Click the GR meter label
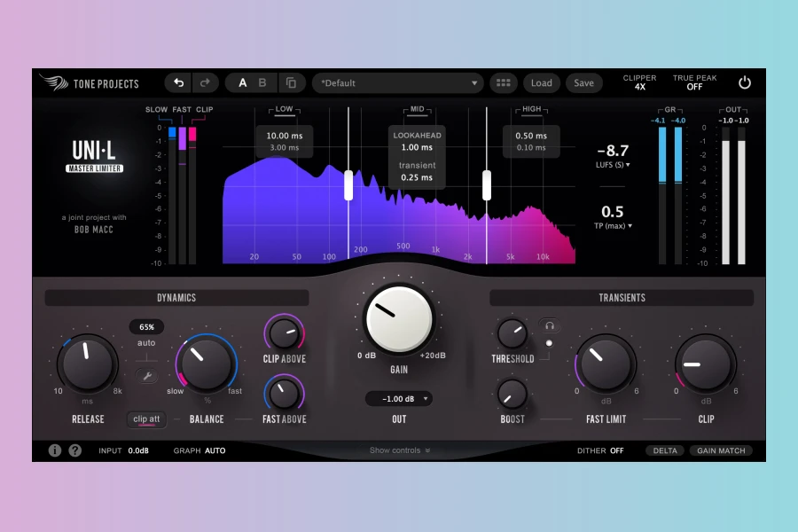This screenshot has height=532, width=798. coord(670,110)
